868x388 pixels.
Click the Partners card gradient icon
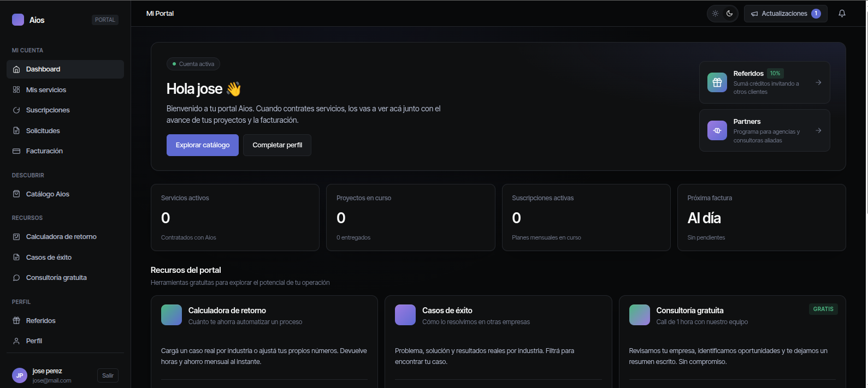click(717, 130)
